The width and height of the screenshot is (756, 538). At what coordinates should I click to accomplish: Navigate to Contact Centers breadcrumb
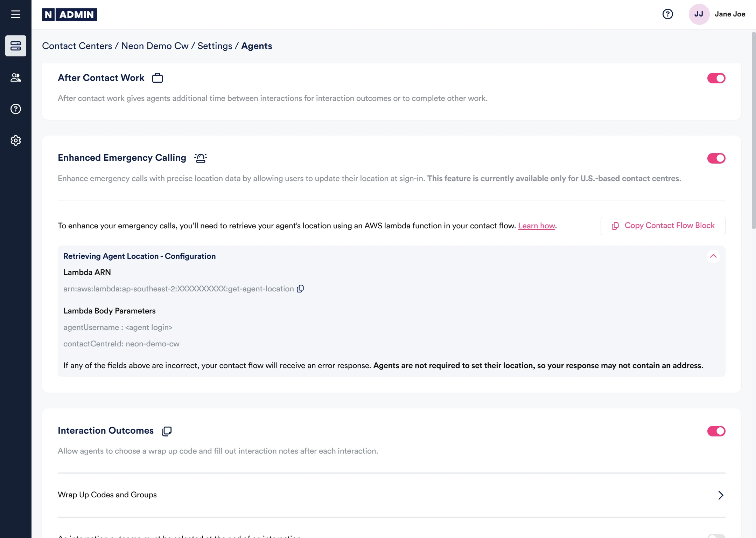click(77, 46)
